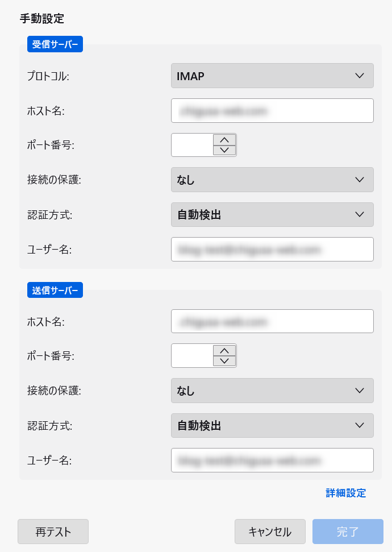
Task: Expand incoming 接続の保護 dropdown
Action: click(272, 180)
